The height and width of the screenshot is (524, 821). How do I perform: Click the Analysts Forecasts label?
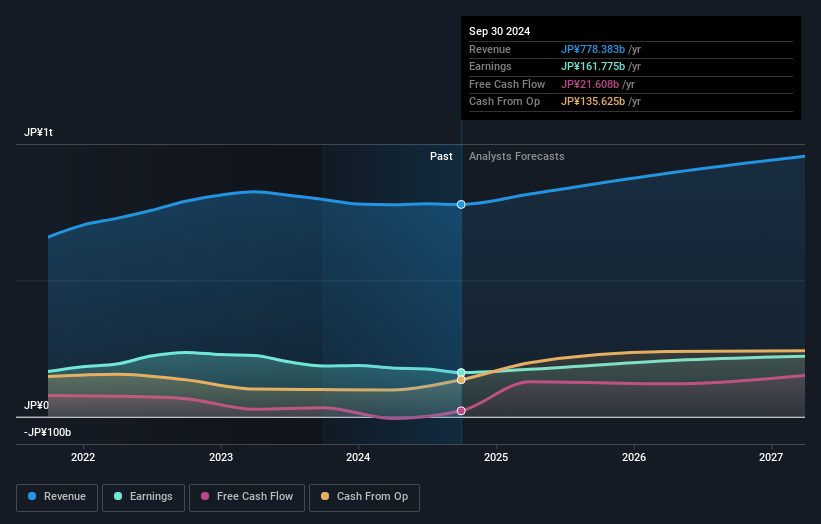(516, 157)
